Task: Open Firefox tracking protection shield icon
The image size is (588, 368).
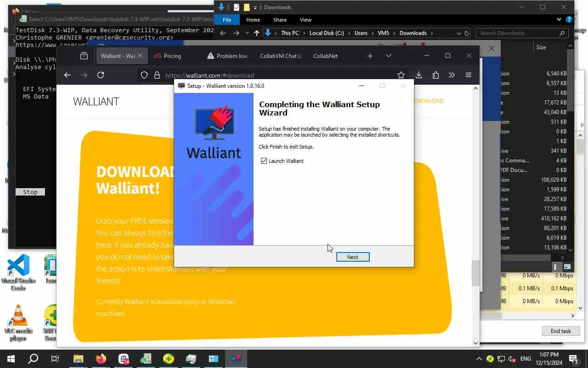Action: tap(144, 75)
